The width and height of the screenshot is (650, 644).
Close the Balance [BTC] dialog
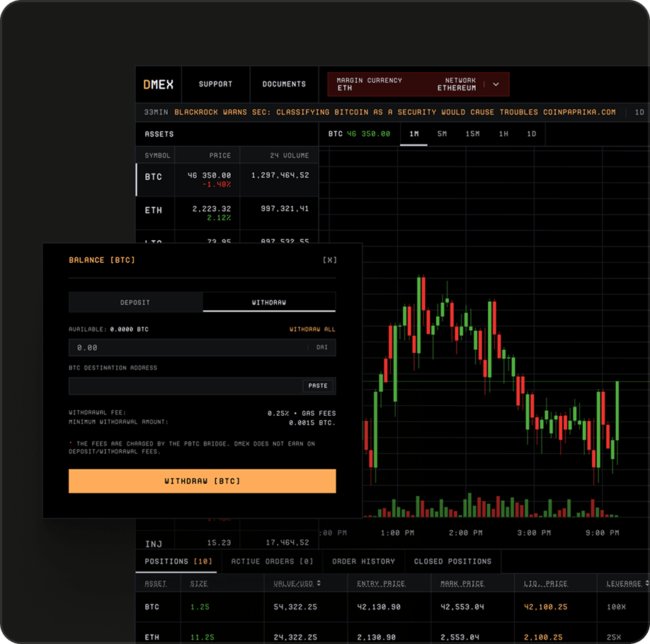tap(329, 260)
